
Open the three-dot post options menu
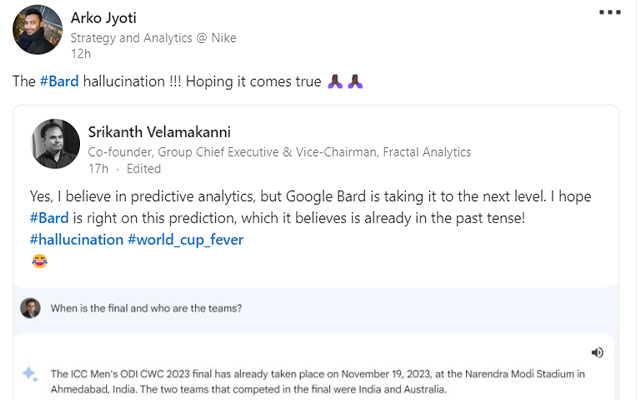(610, 12)
